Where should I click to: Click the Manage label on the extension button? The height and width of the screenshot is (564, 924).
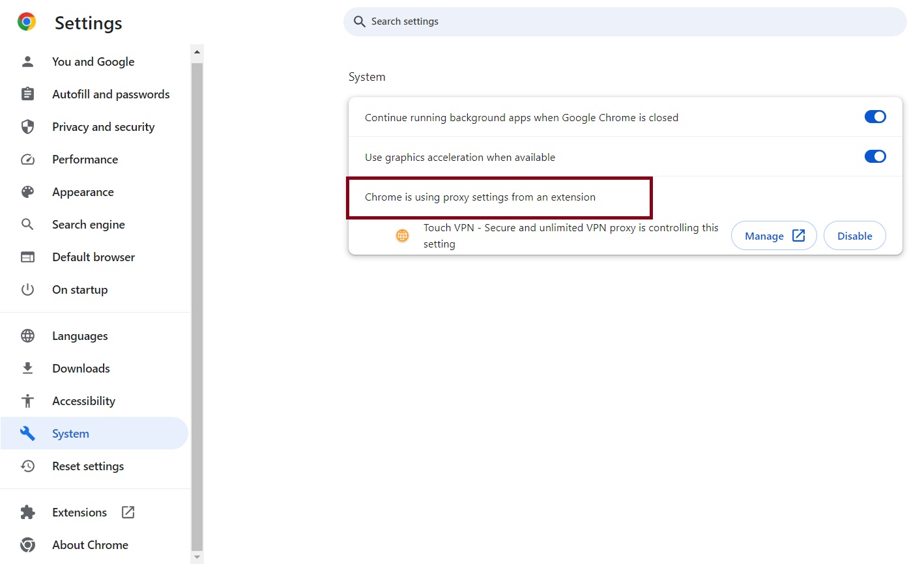764,236
